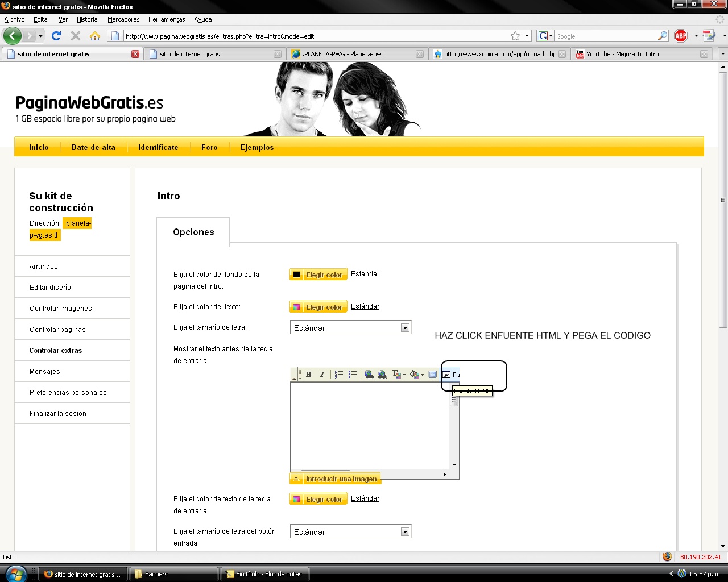Open the Archivo menu
The width and height of the screenshot is (728, 582).
click(x=14, y=19)
